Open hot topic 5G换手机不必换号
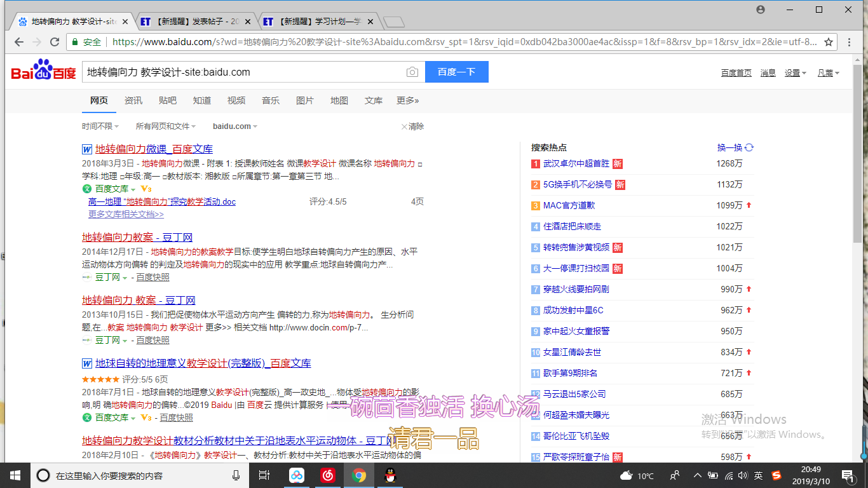 578,184
